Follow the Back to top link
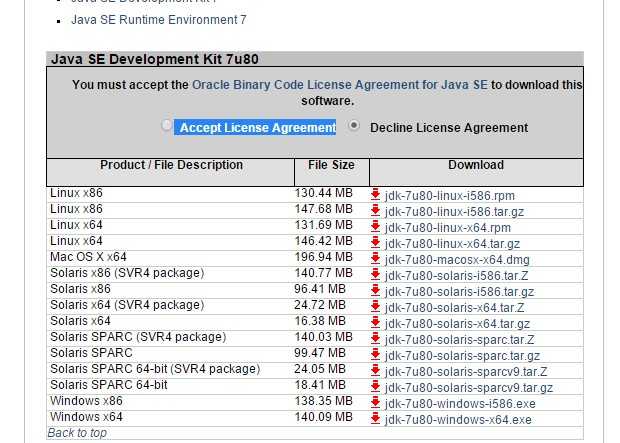Screen dimensions: 620x443 coord(77,433)
